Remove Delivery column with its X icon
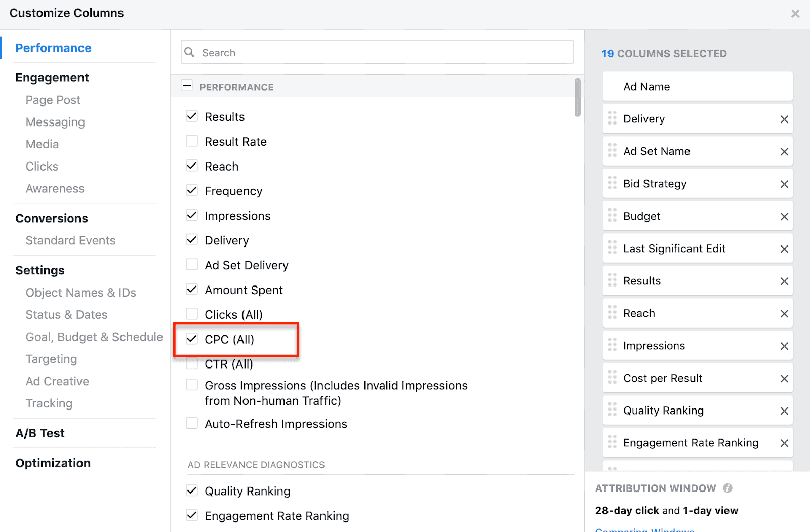Screen dimensions: 810x532 tap(784, 119)
